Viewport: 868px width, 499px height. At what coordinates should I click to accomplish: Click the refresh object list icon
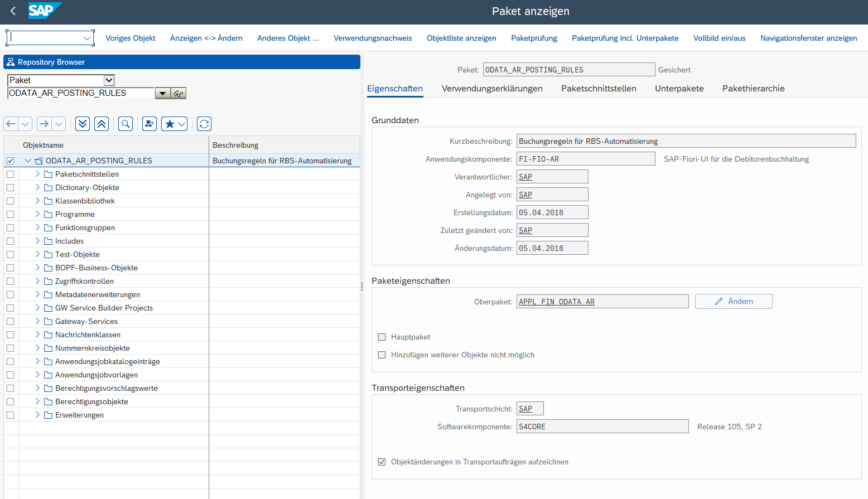tap(204, 124)
